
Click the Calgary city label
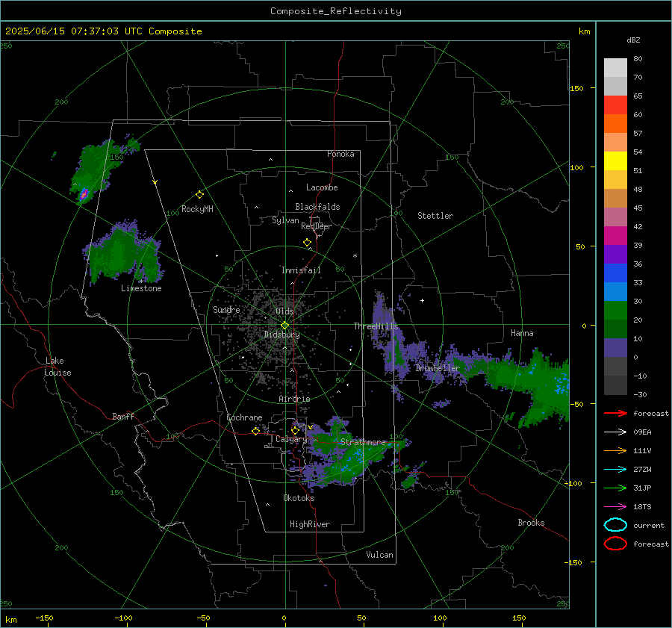click(291, 439)
